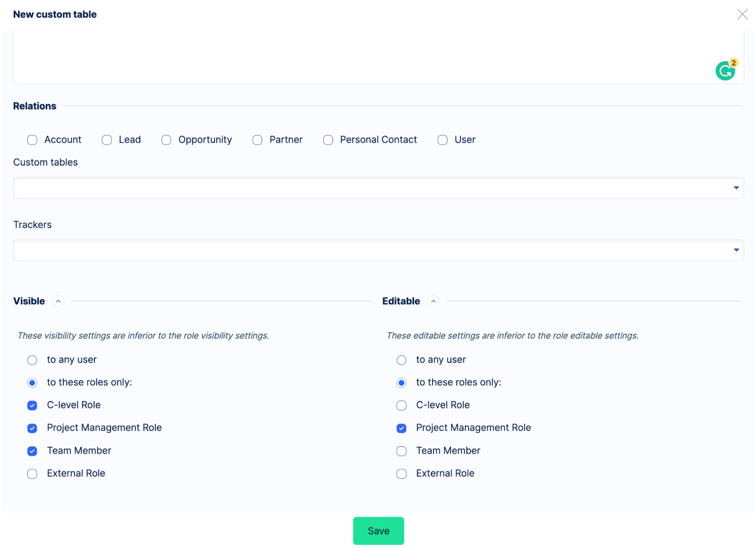Check the Lead relation checkbox
The width and height of the screenshot is (756, 548).
click(107, 140)
